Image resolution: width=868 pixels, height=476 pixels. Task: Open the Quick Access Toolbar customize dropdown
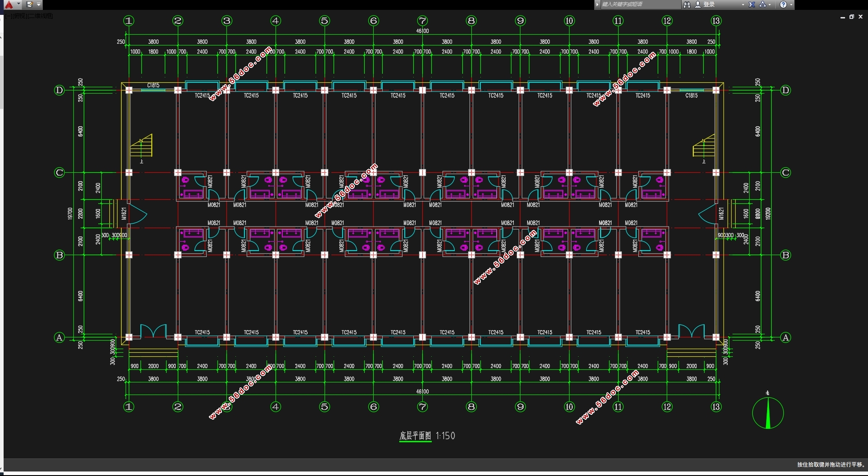39,4
